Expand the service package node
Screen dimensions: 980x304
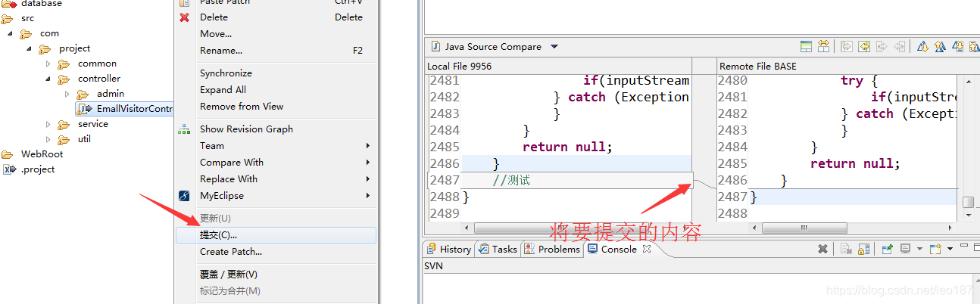[48, 124]
